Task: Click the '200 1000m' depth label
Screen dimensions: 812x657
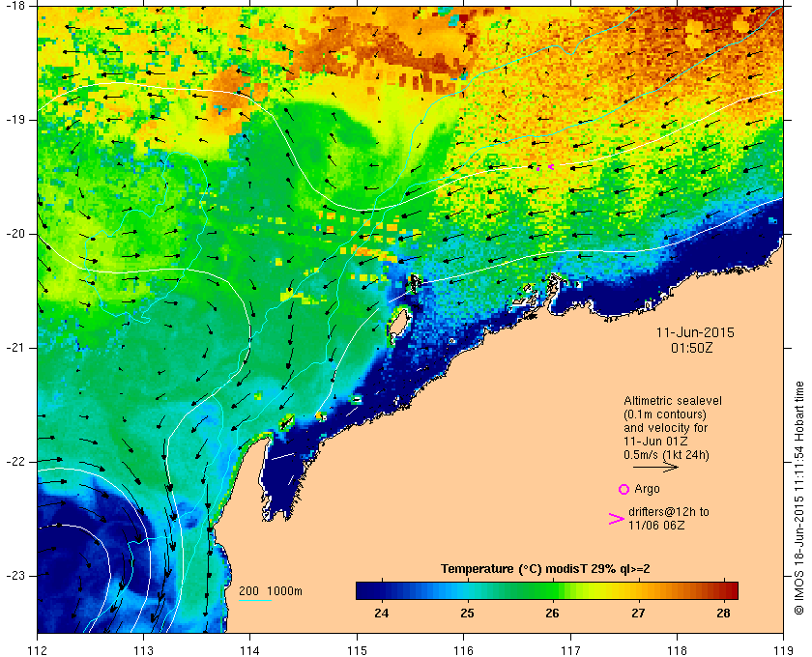Action: [271, 590]
